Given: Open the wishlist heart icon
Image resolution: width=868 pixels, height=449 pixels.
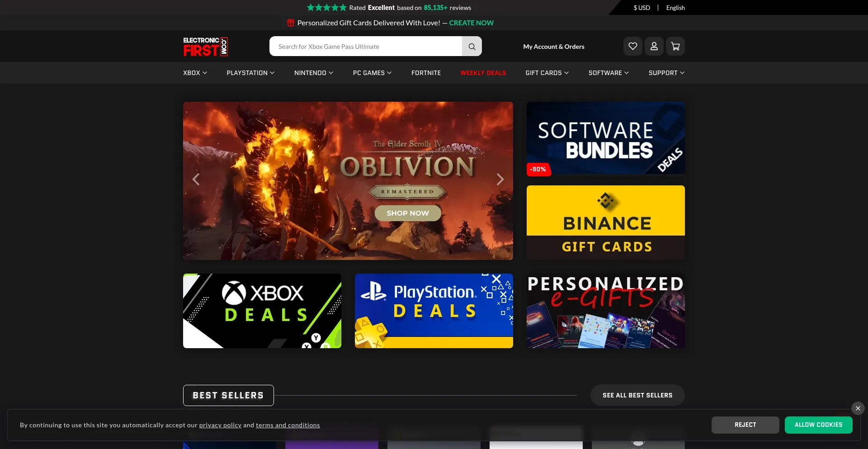Looking at the screenshot, I should click(x=632, y=46).
